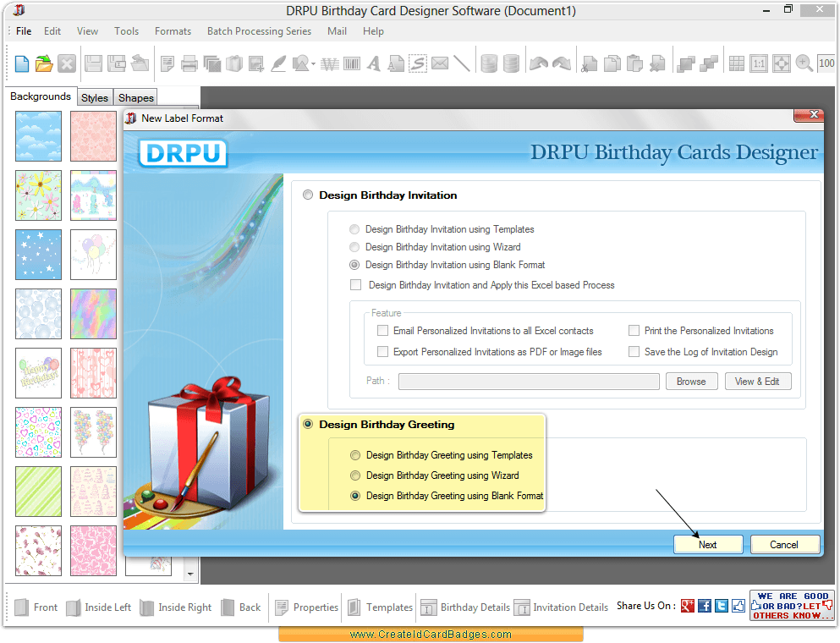Click the 1:1 actual size icon
Viewport: 840px width, 643px height.
[x=759, y=63]
